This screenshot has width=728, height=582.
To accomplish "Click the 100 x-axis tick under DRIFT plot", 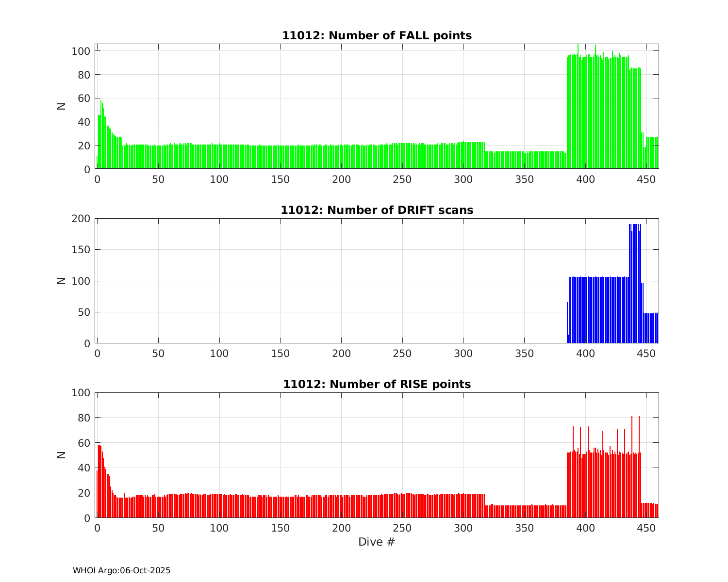I will [219, 354].
